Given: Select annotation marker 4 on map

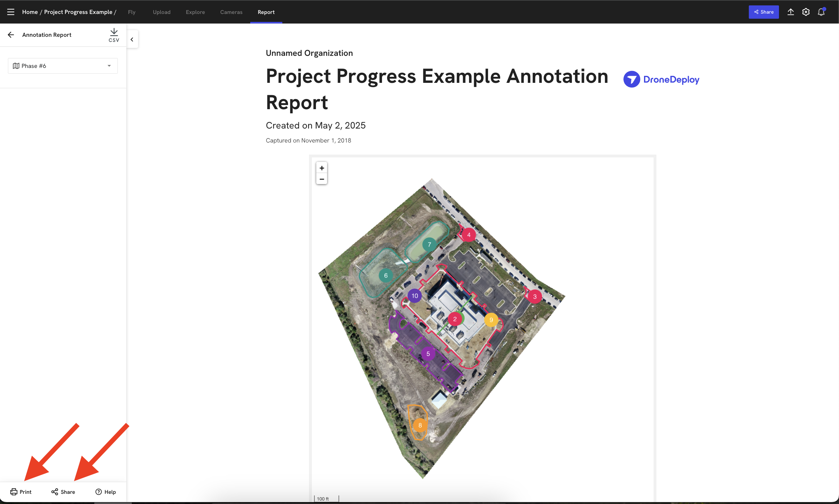Looking at the screenshot, I should 469,235.
